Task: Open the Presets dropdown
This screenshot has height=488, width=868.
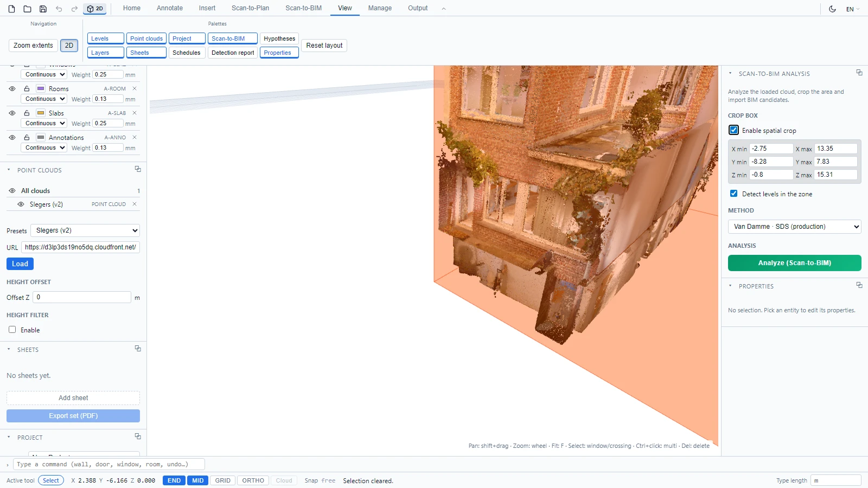Action: click(85, 230)
